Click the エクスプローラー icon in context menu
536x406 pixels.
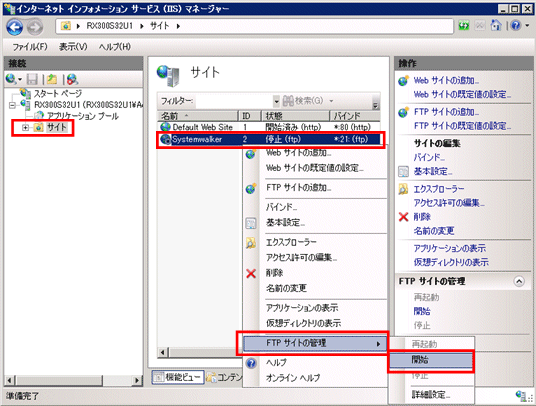[x=251, y=243]
